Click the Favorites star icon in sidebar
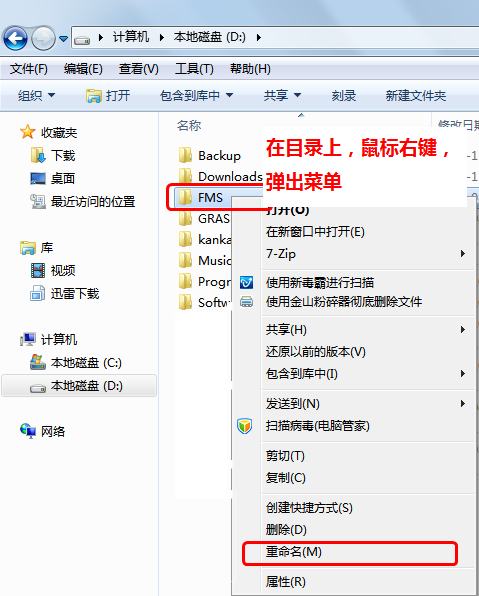 [x=27, y=132]
